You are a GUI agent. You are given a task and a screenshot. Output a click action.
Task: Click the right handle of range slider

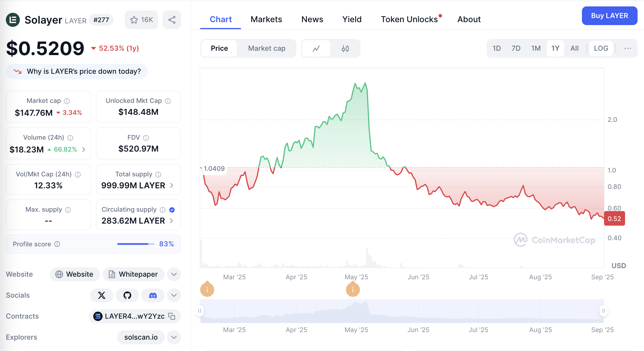[x=603, y=311]
